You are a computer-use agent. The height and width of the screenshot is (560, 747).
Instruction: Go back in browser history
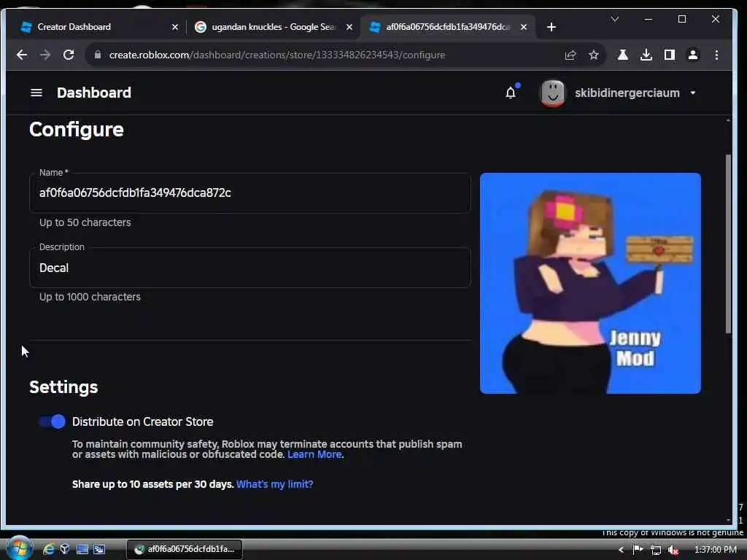22,55
